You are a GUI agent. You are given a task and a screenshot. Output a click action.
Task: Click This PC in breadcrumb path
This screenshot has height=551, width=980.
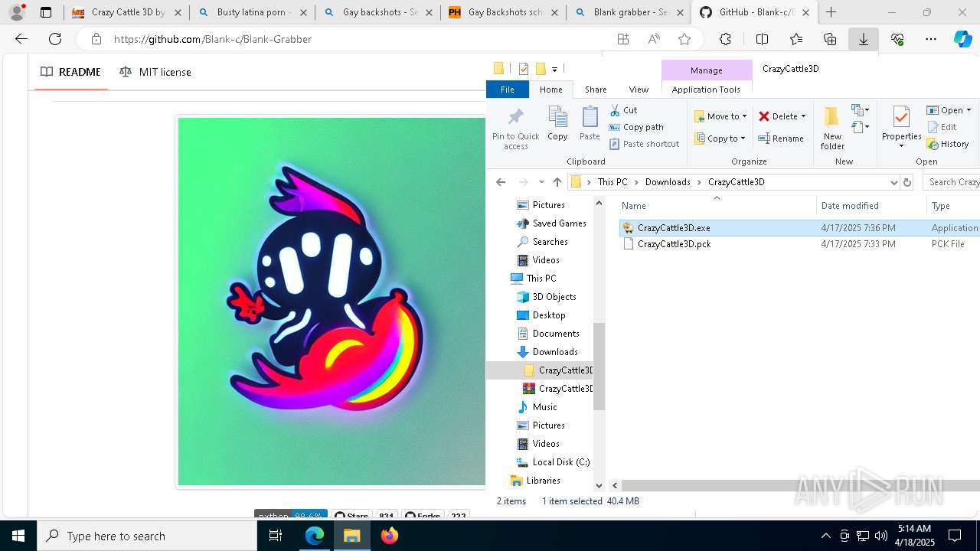coord(612,182)
